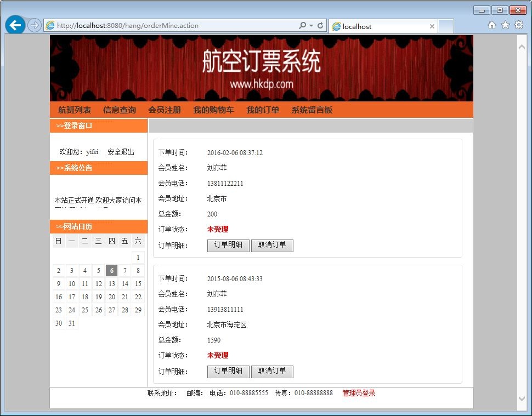Open 我的订单 menu item
This screenshot has height=416, width=532.
pyautogui.click(x=263, y=110)
